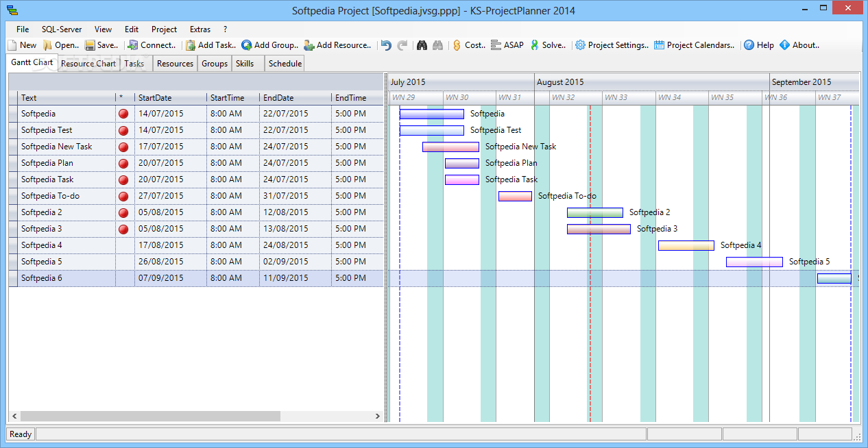Click start date 26/08/2015 of Softpedia 5
Screen dimensions: 868x448
tap(171, 262)
